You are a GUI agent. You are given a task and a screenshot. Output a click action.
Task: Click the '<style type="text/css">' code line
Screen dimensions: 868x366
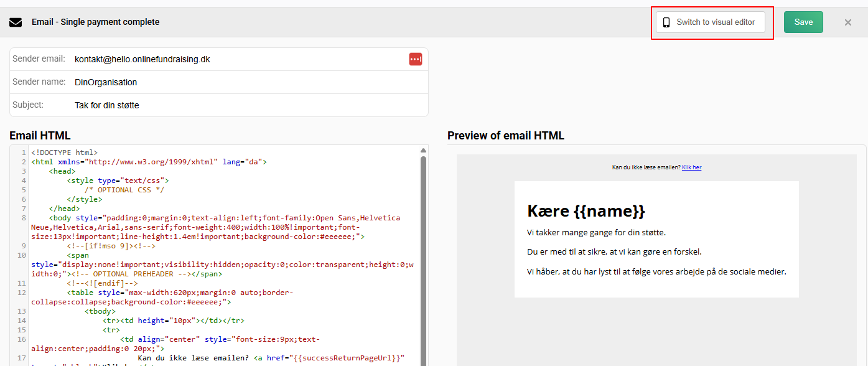point(118,181)
